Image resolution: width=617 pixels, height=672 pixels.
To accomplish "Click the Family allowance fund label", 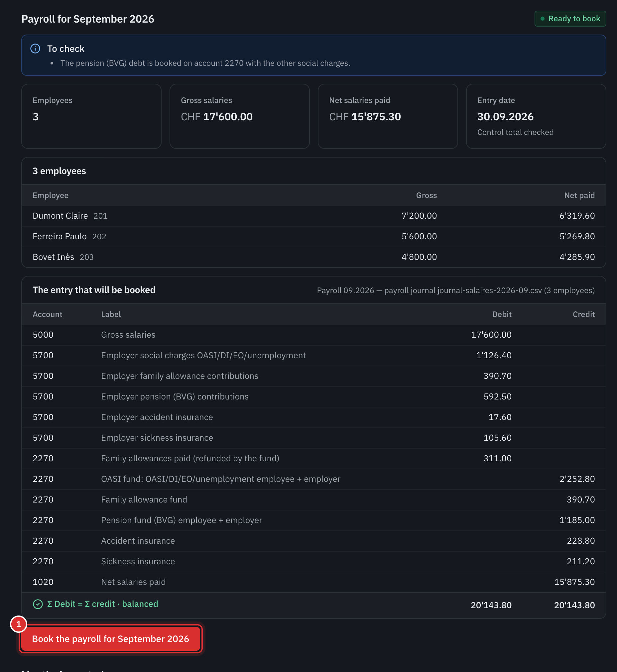I will [x=144, y=500].
